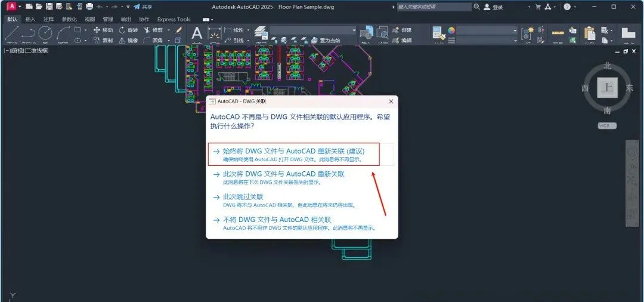Click the 登录 sign-in button
644x302 pixels.
(494, 7)
